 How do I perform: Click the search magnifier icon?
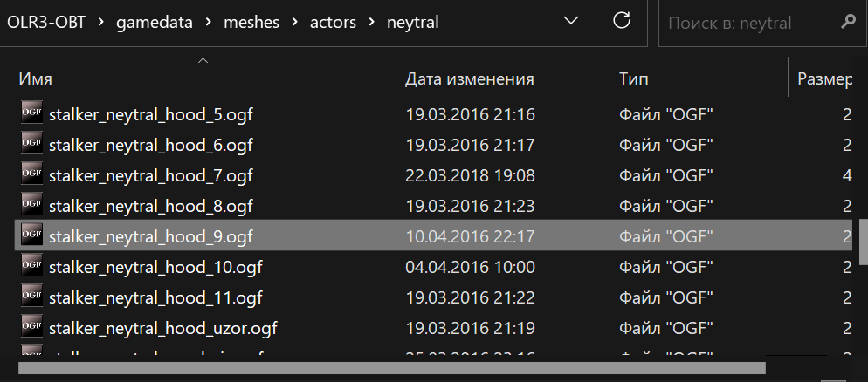click(847, 21)
